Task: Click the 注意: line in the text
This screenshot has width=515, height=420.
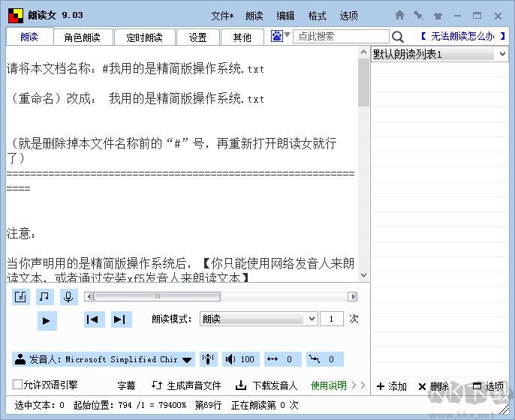Action: pyautogui.click(x=21, y=233)
